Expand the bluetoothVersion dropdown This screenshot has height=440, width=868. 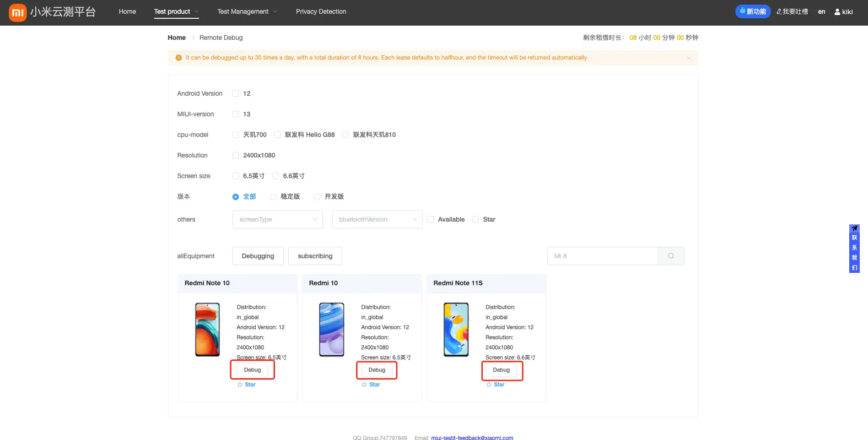(377, 219)
